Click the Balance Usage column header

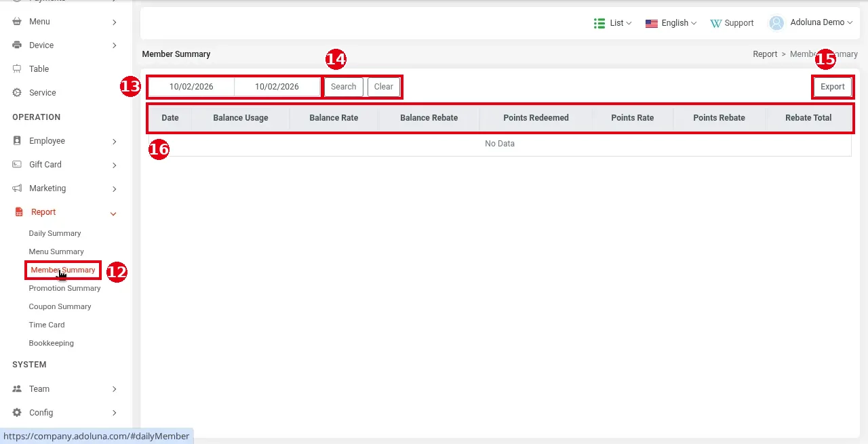(x=241, y=118)
